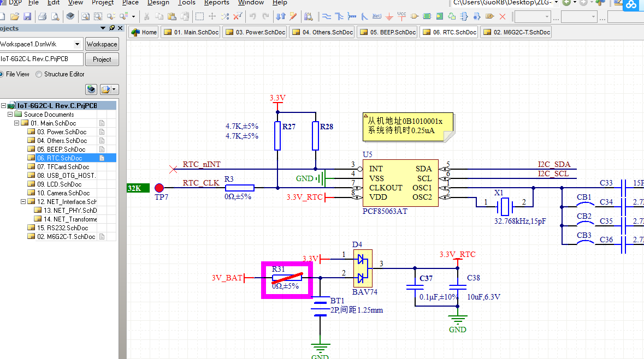
Task: Click the Zoom Area dashed box icon
Action: (98, 16)
